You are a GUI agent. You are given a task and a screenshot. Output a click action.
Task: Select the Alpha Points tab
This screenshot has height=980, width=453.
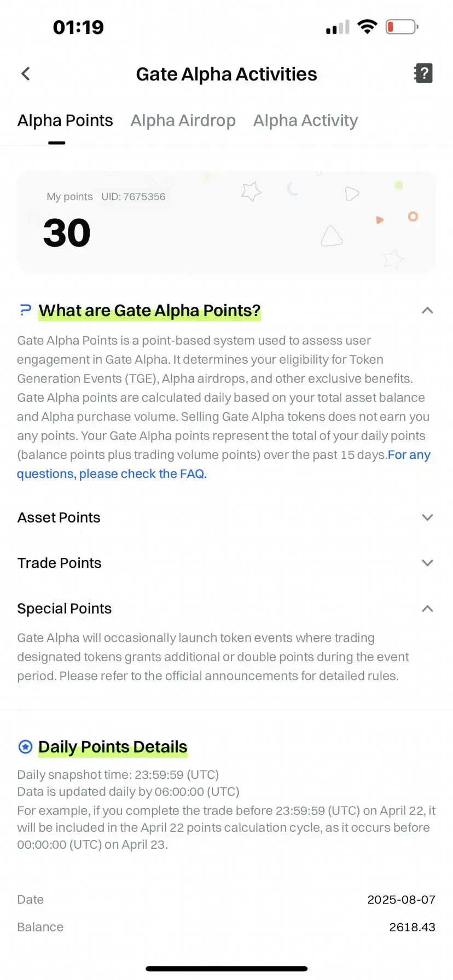(x=65, y=120)
